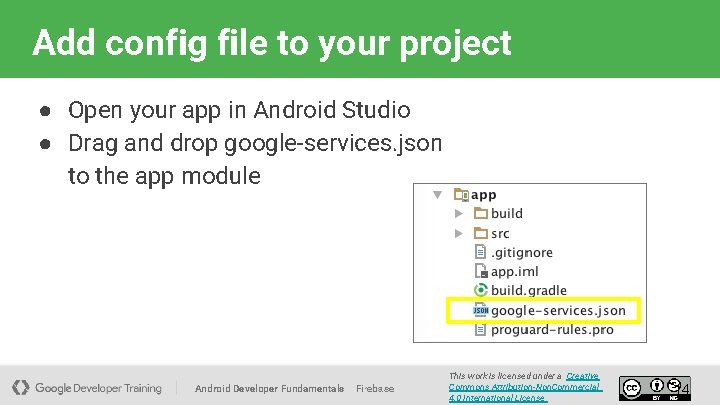Screen dimensions: 720x405
Task: Click the proguard-rules.pro file icon
Action: [x=480, y=329]
